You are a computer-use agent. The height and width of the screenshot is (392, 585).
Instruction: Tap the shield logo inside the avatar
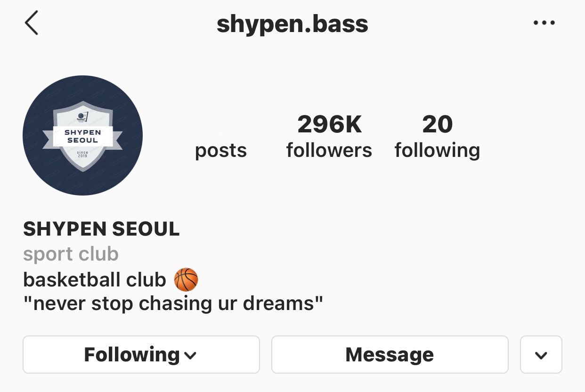[x=82, y=136]
